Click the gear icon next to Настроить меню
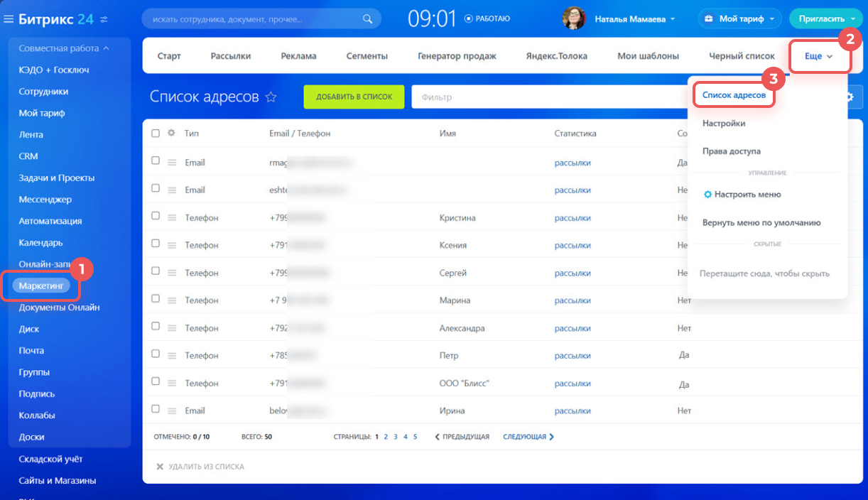The image size is (868, 500). (707, 195)
